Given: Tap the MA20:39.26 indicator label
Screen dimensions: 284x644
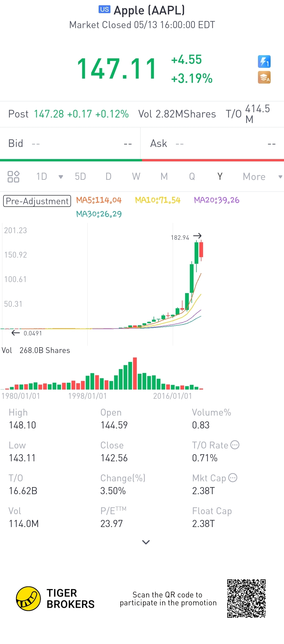Looking at the screenshot, I should click(217, 200).
